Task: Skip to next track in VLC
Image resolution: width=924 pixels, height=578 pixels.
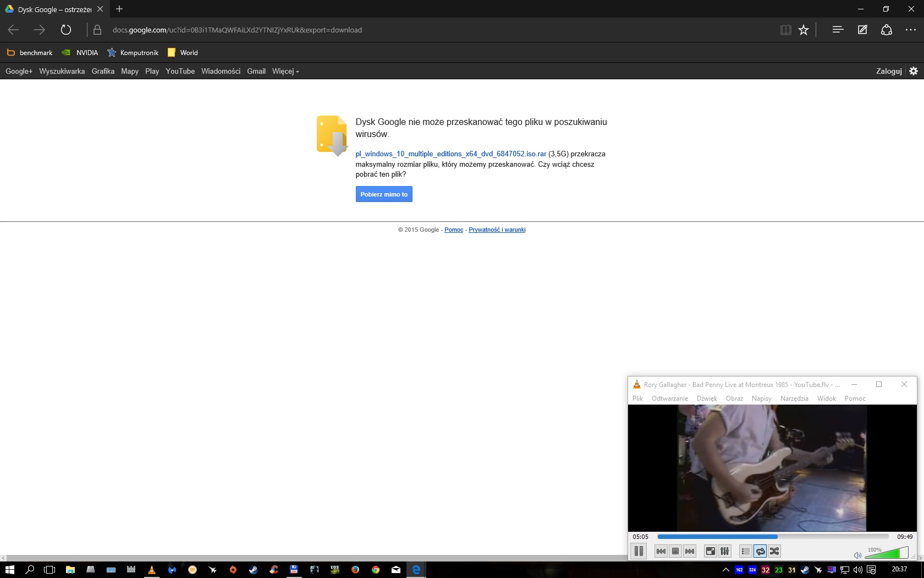Action: click(690, 551)
